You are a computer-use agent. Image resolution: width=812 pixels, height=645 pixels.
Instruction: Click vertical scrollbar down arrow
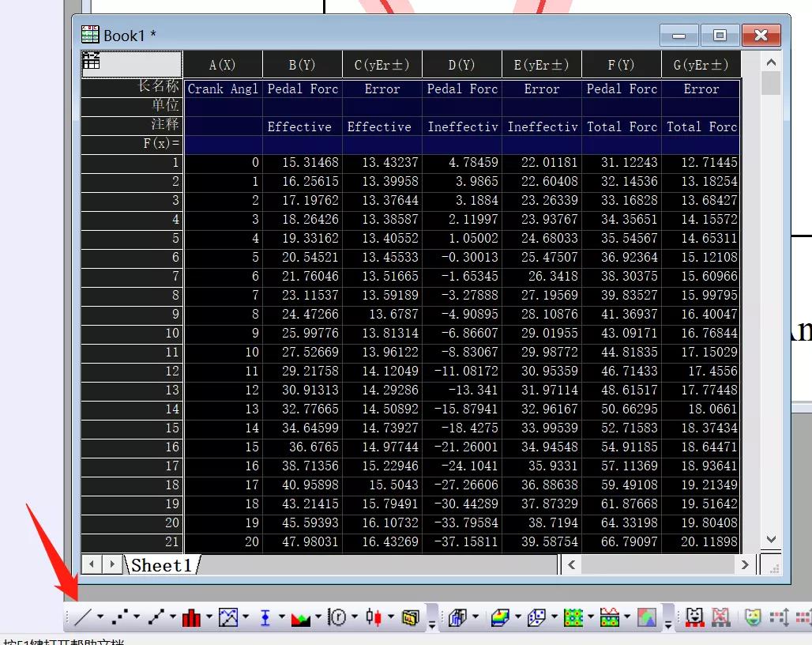point(771,539)
